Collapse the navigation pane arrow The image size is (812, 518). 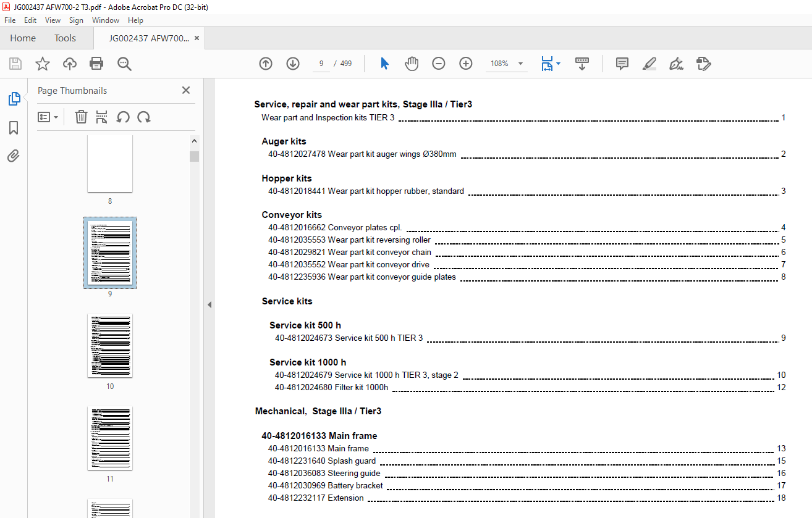pos(209,304)
